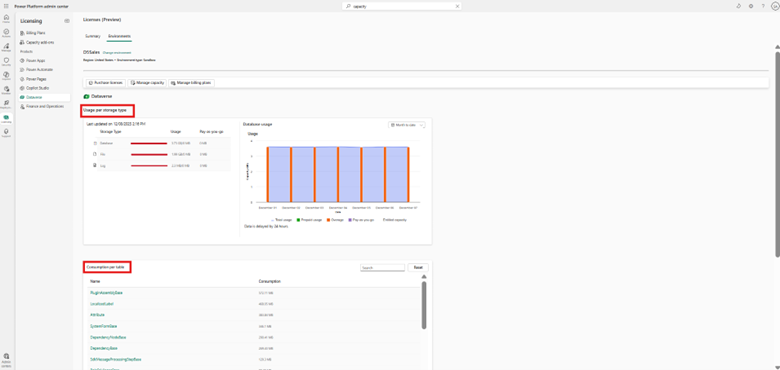Click Manage billing plans button

pos(192,83)
